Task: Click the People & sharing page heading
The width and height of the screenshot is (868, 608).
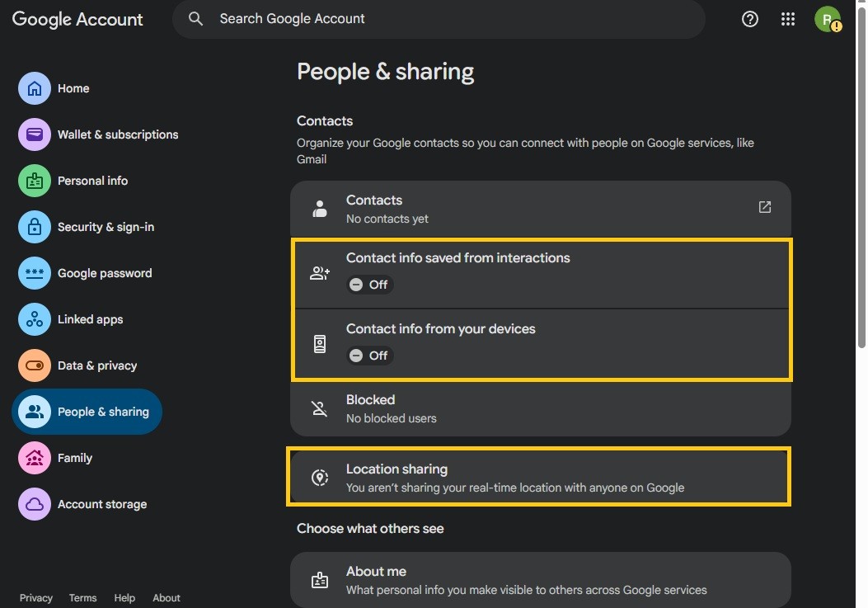Action: pyautogui.click(x=385, y=72)
